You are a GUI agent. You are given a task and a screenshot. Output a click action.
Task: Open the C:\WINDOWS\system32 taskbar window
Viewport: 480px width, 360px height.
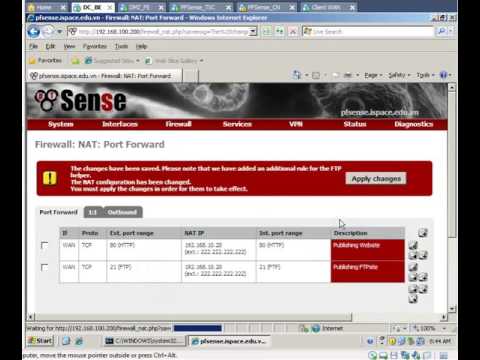(x=144, y=341)
